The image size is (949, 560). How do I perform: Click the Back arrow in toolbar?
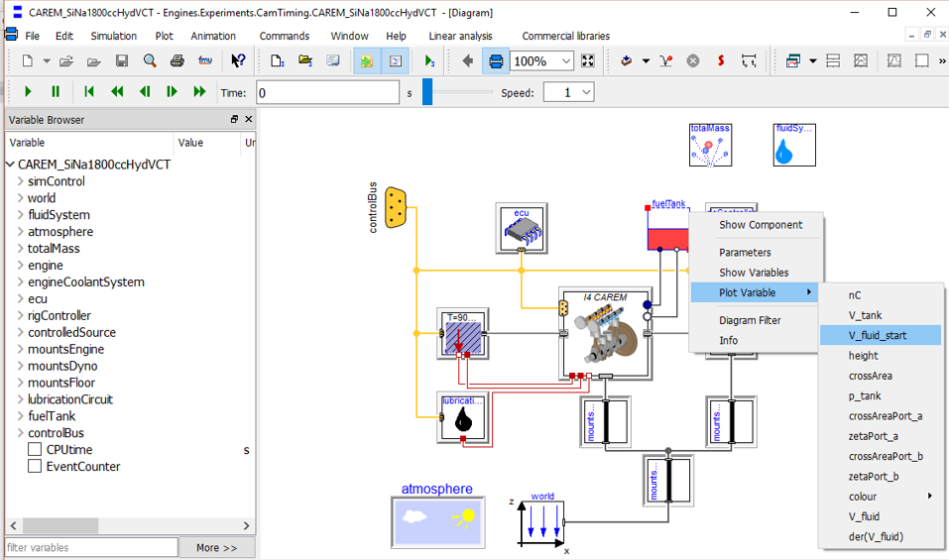click(x=467, y=61)
